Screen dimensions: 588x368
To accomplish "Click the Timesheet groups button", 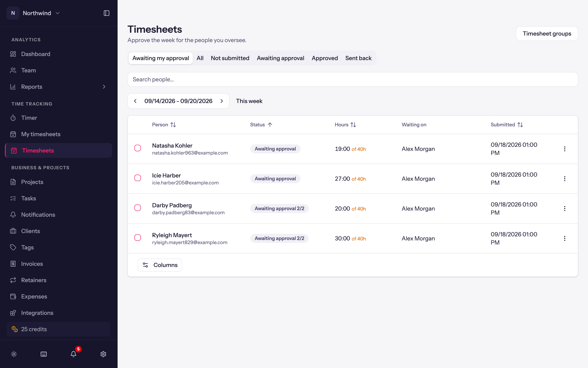I will coord(547,34).
